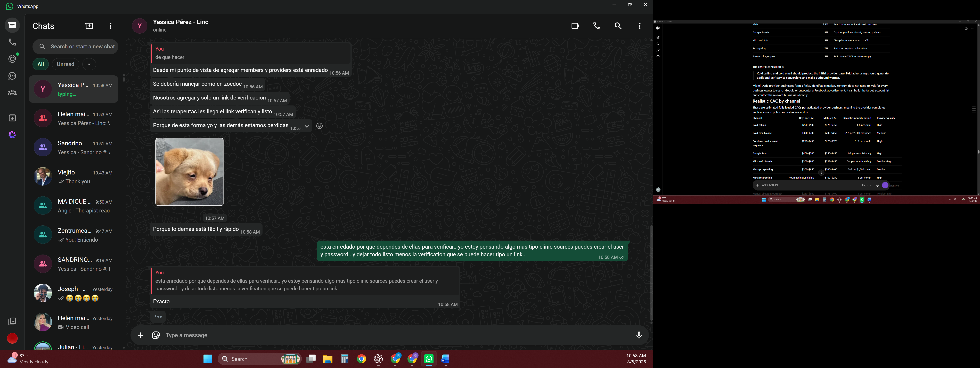Viewport: 980px width, 368px height.
Task: Open the Helen mai chat from 10:53 AM
Action: click(x=73, y=118)
